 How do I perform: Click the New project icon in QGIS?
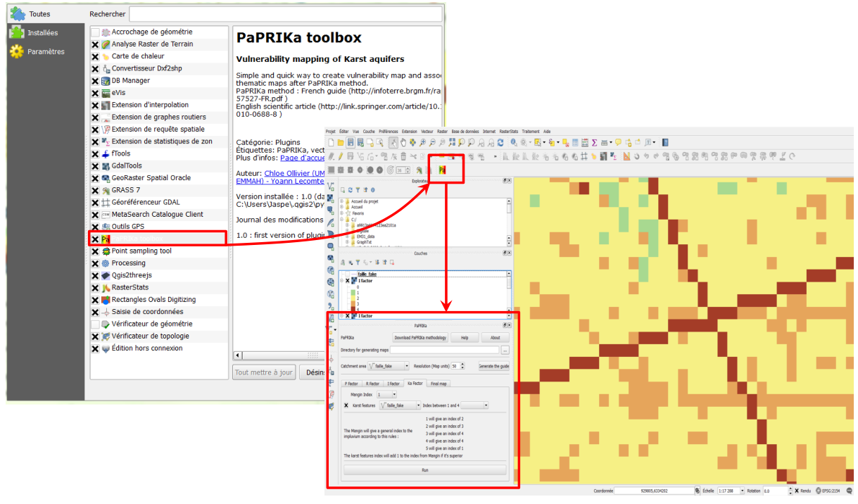pos(331,142)
